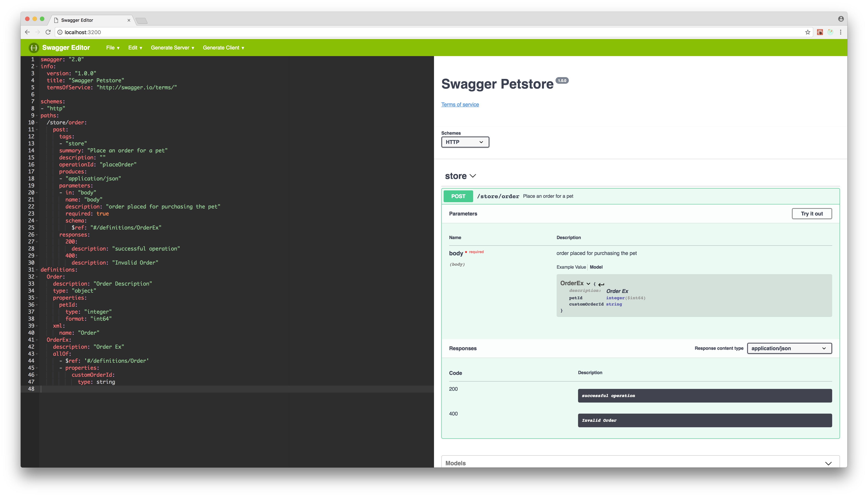Collapse the store tag section
Screen dimensions: 868x497
473,176
